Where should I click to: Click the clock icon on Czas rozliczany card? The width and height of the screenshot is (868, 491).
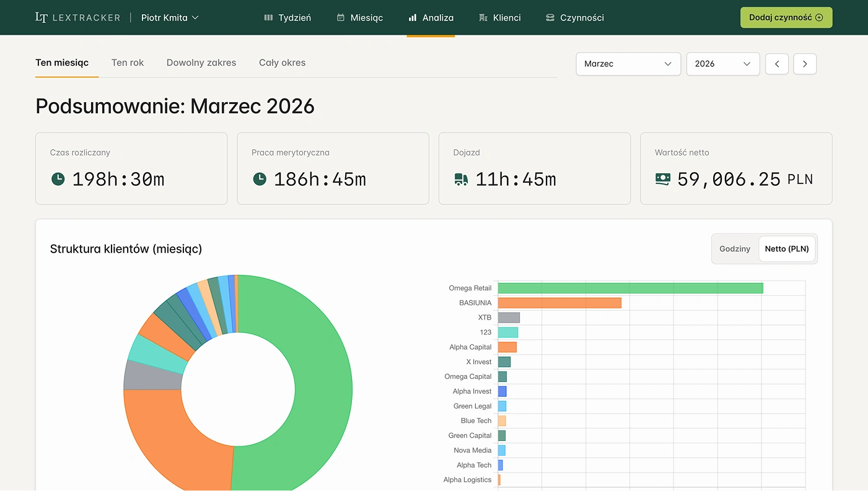(57, 180)
